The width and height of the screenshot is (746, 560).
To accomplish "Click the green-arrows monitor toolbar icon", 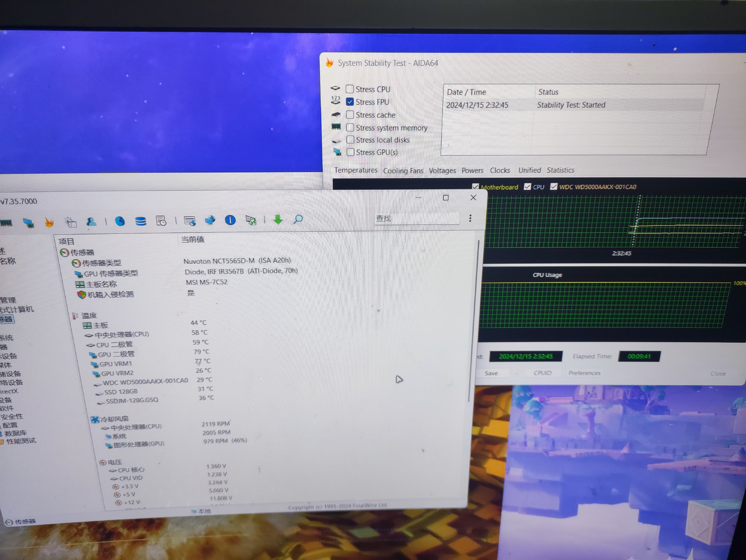I will tap(251, 220).
